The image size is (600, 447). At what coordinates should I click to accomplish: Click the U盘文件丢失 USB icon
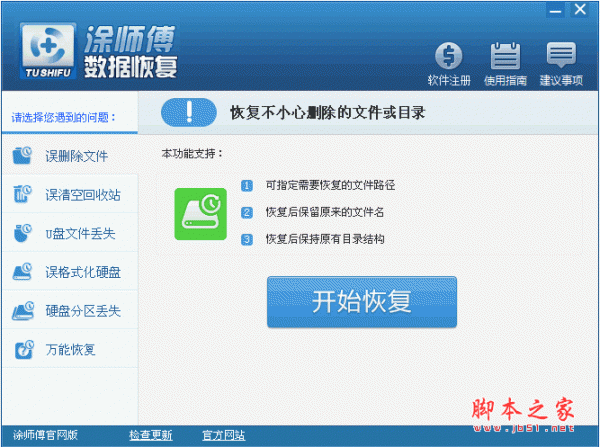coord(22,233)
